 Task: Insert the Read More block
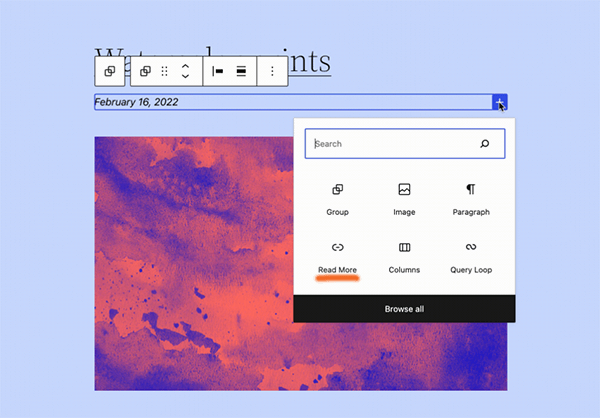(338, 258)
